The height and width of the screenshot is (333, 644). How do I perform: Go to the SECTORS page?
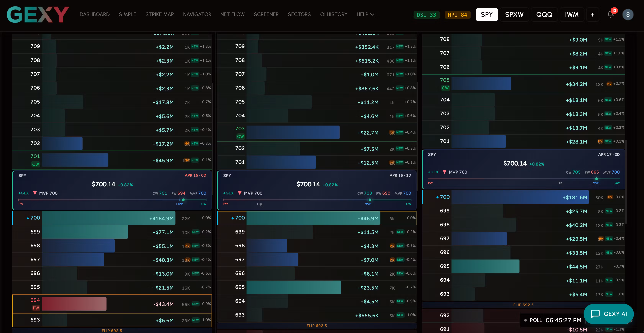click(x=299, y=15)
